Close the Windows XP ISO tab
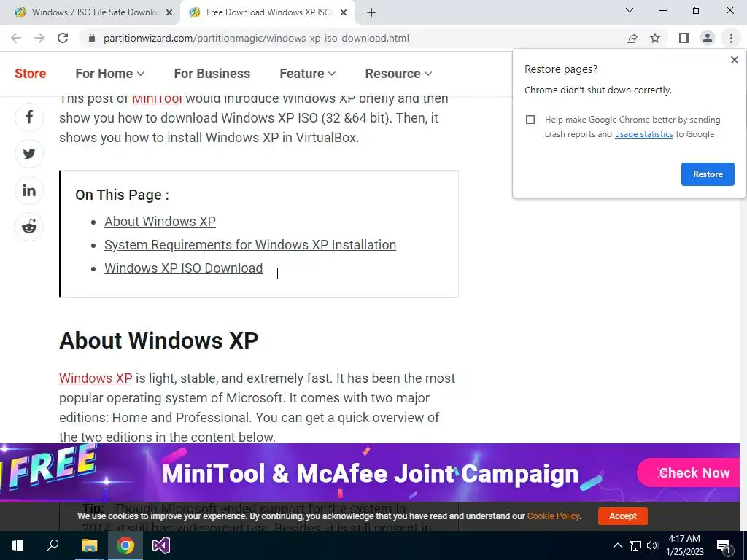747x560 pixels. [x=344, y=12]
